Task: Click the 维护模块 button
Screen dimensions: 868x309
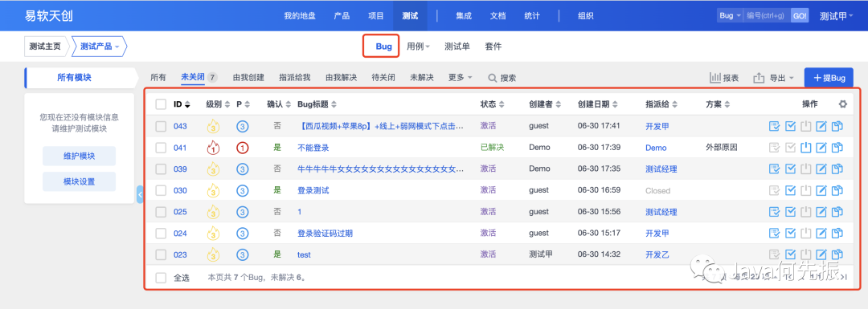Action: click(x=79, y=156)
